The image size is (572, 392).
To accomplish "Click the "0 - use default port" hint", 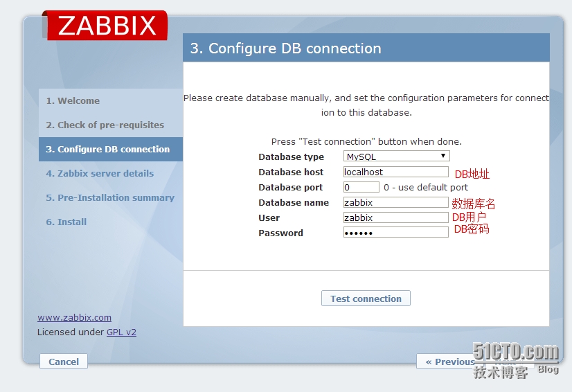I will click(426, 187).
